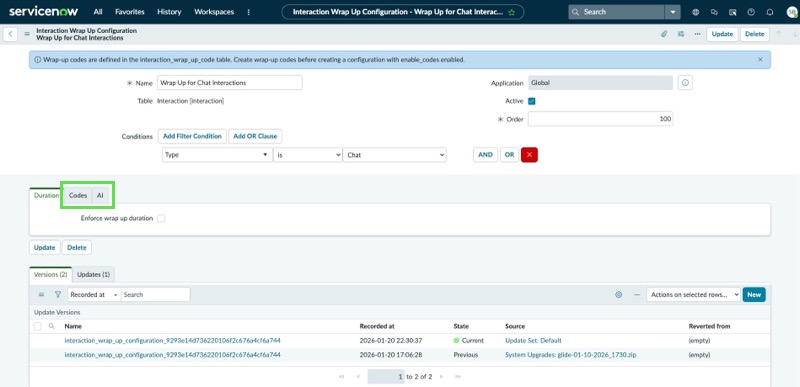
Task: Open the Type field condition dropdown
Action: coord(218,155)
